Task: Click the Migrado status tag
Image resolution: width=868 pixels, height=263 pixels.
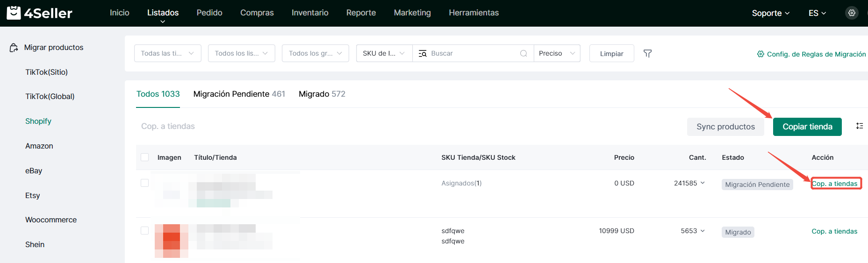Action: tap(738, 232)
